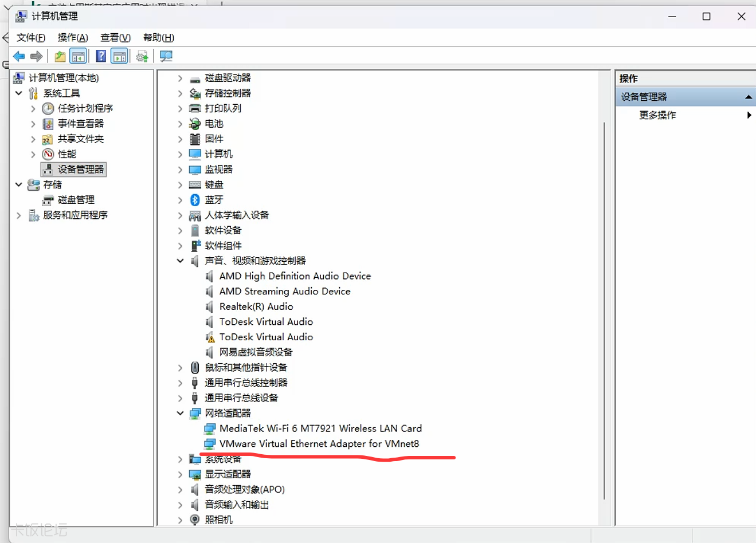
Task: Open the 查看(V) menu
Action: tap(115, 38)
